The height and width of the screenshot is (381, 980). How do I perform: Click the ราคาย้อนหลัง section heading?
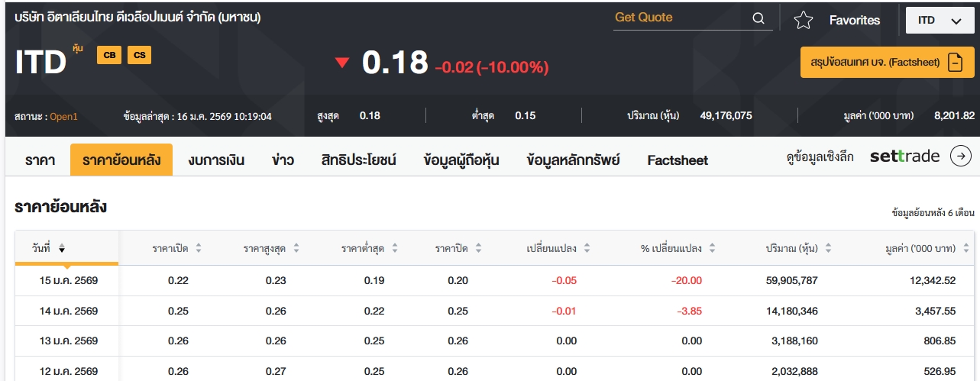[x=61, y=207]
